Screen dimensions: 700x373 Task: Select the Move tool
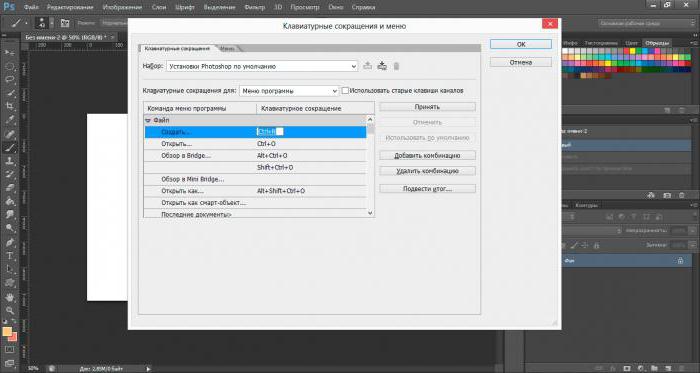tap(9, 52)
